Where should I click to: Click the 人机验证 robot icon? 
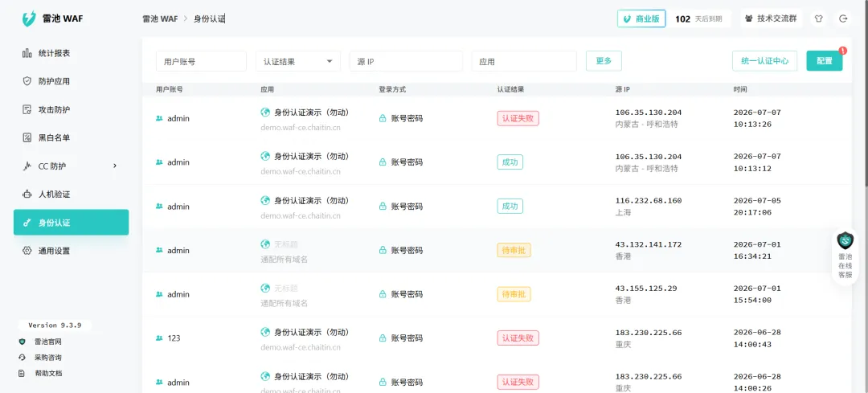27,194
